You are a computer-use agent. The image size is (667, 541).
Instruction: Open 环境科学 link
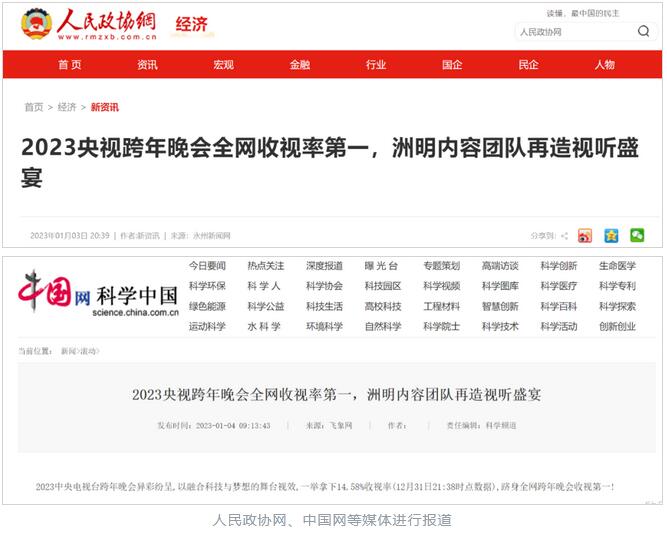pyautogui.click(x=324, y=326)
